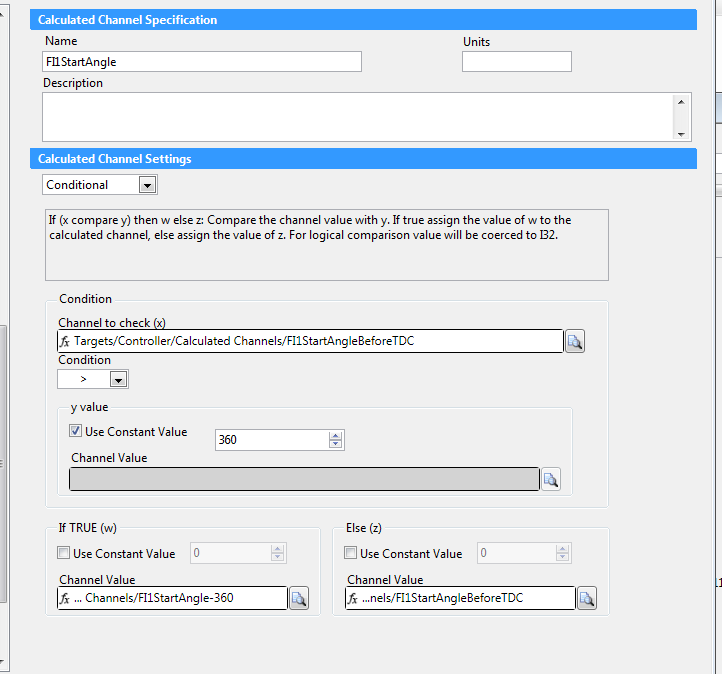Image resolution: width=722 pixels, height=674 pixels.
Task: Click the If TRUE Channel Value field
Action: (x=172, y=598)
